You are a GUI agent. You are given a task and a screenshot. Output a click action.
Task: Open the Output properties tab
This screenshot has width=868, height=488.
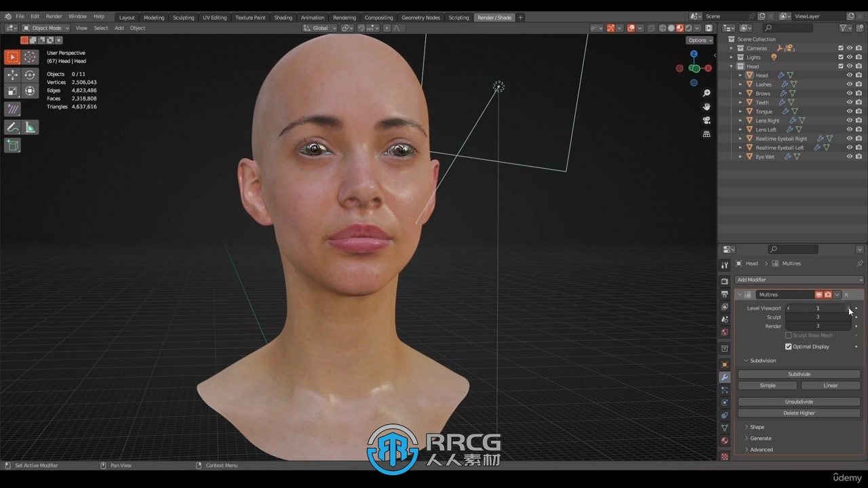pyautogui.click(x=724, y=294)
